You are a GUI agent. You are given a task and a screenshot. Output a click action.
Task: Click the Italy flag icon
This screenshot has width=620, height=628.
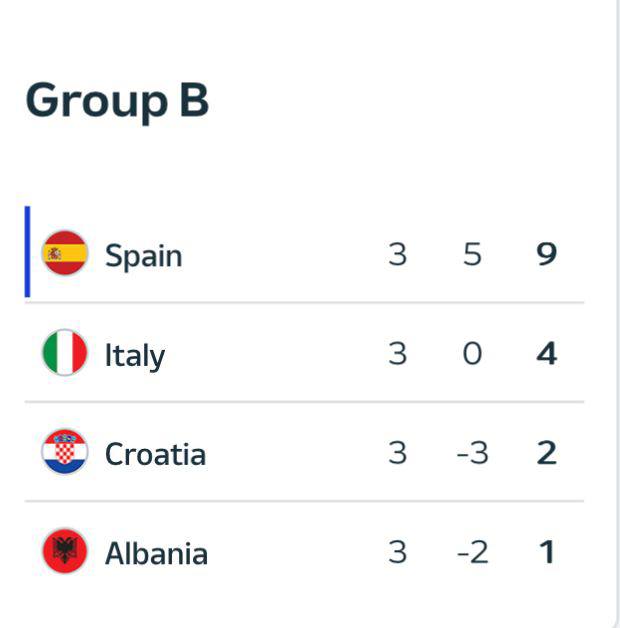pos(65,353)
